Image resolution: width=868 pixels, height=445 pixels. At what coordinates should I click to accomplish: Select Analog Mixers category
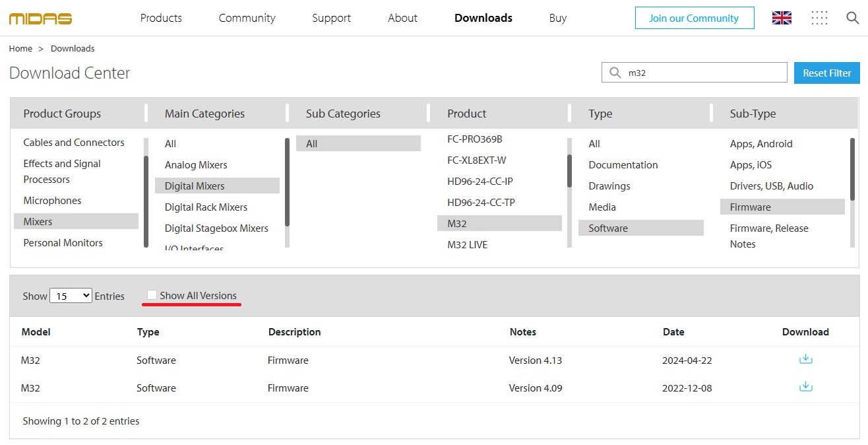pyautogui.click(x=196, y=164)
